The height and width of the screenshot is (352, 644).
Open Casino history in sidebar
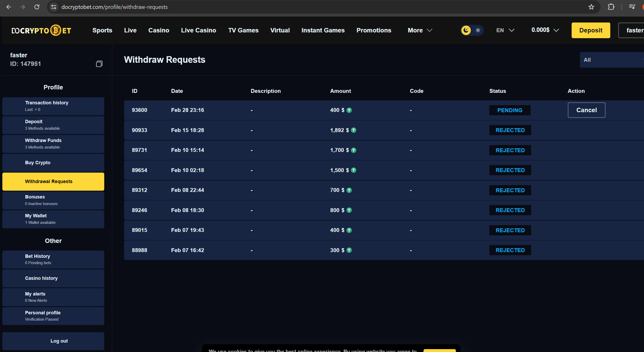53,278
